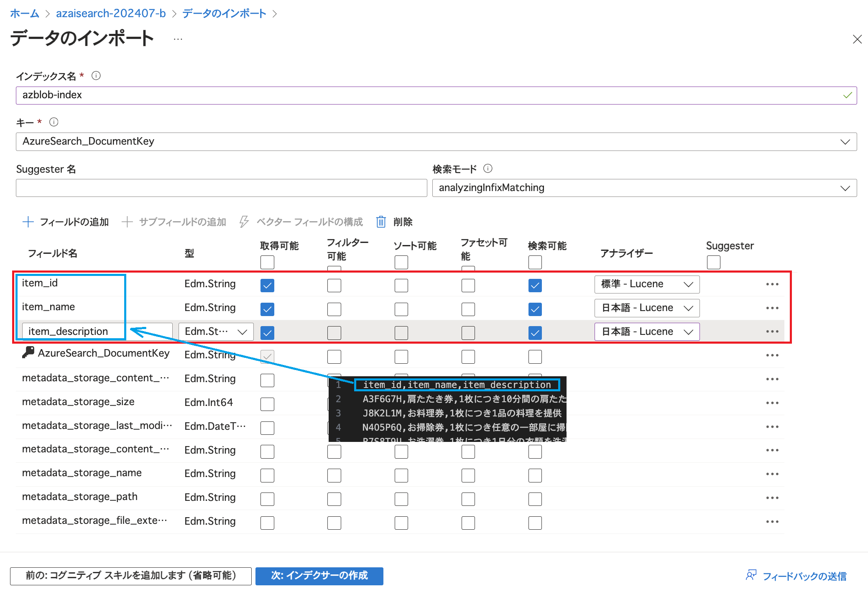
Task: Open more options for item_id row
Action: pos(772,284)
